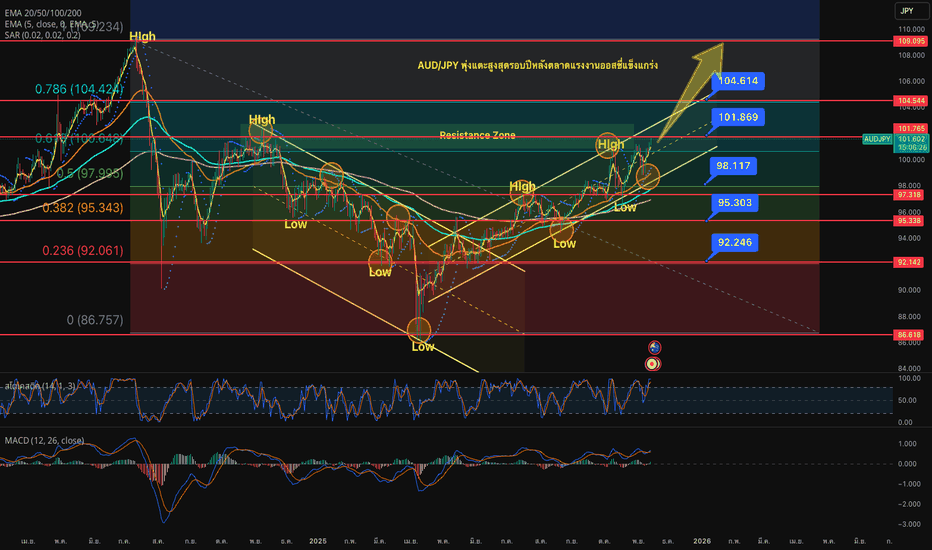The image size is (932, 550).
Task: Click the 86.618 red price axis label
Action: [909, 335]
